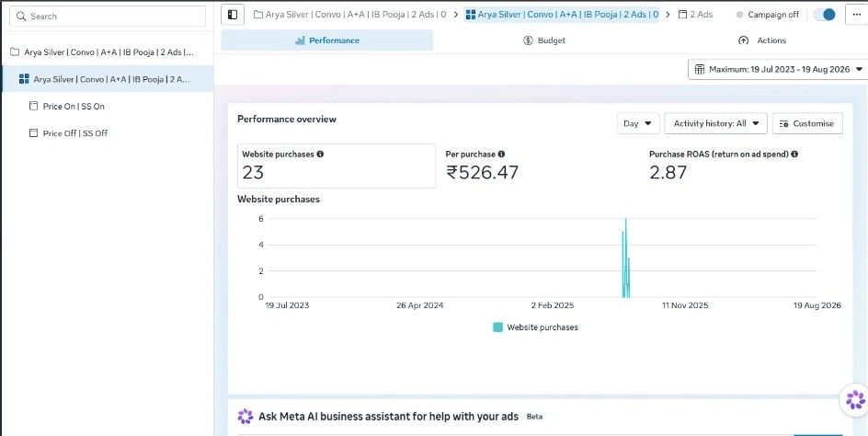Click the campaign folder icon in the sidebar
The image size is (868, 436).
coord(15,52)
